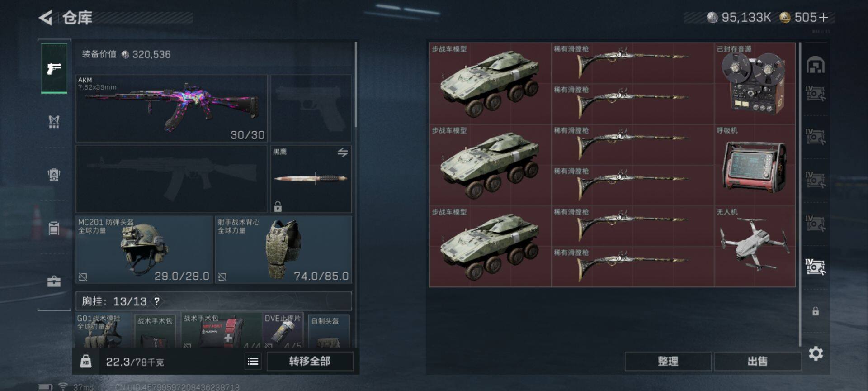Image resolution: width=868 pixels, height=391 pixels.
Task: Open the 胸挂 help question mark
Action: coord(157,301)
